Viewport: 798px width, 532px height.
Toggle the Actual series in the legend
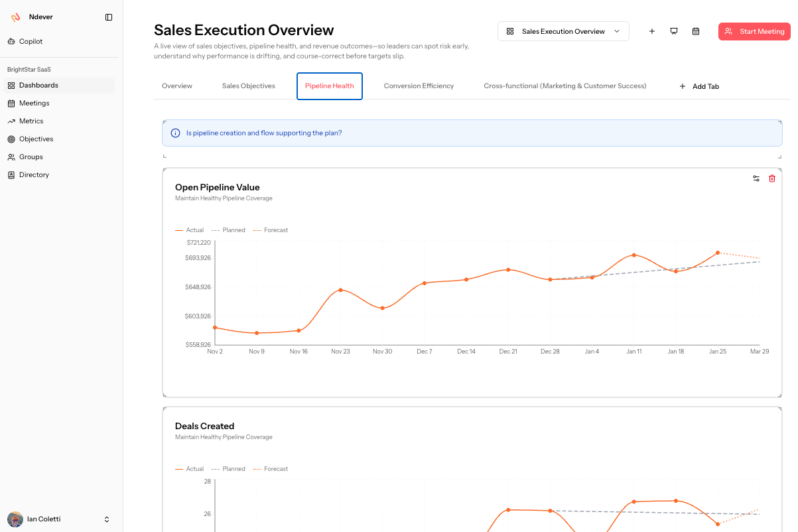pos(188,230)
